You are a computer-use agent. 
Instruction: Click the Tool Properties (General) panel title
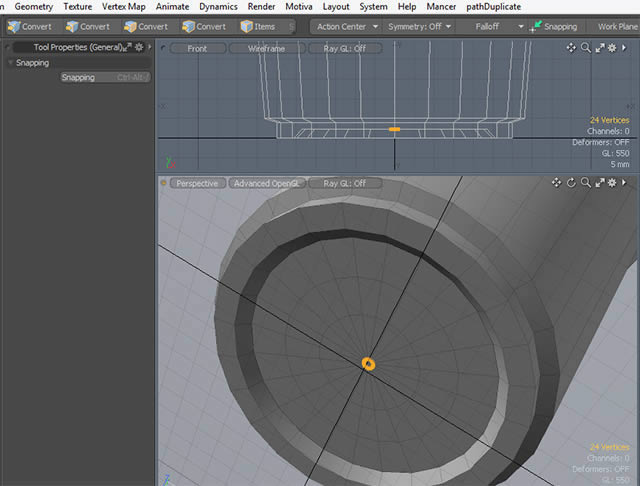[x=78, y=47]
